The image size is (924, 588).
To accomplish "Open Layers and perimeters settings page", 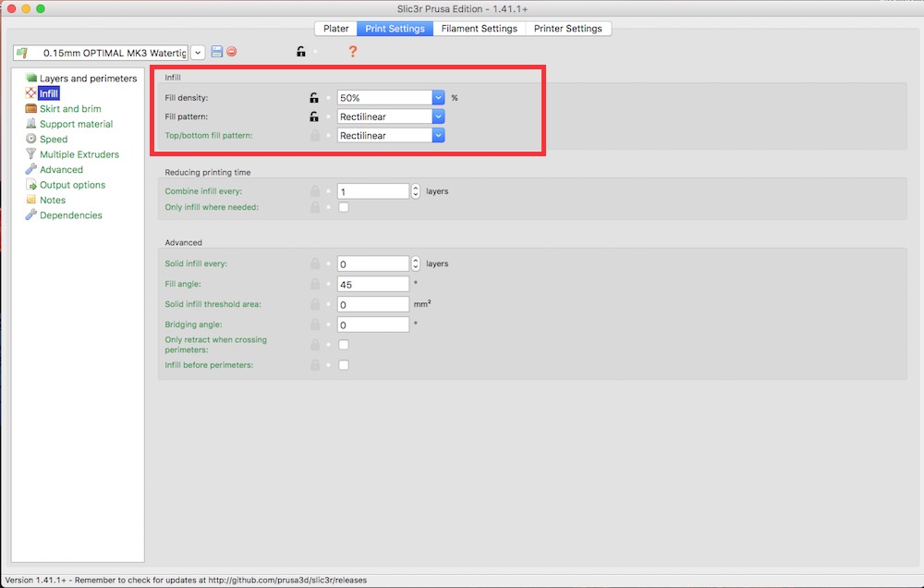I will [89, 78].
